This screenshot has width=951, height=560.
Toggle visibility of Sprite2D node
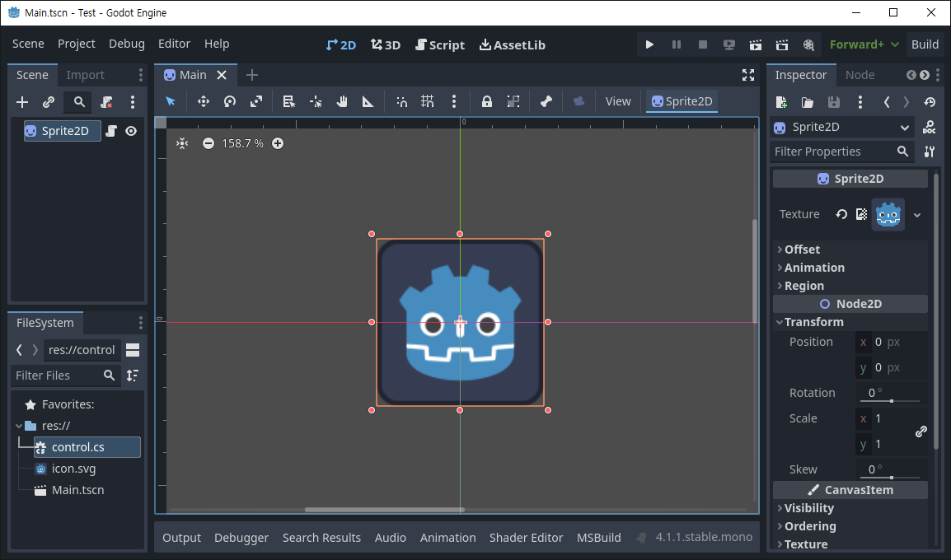(x=131, y=131)
